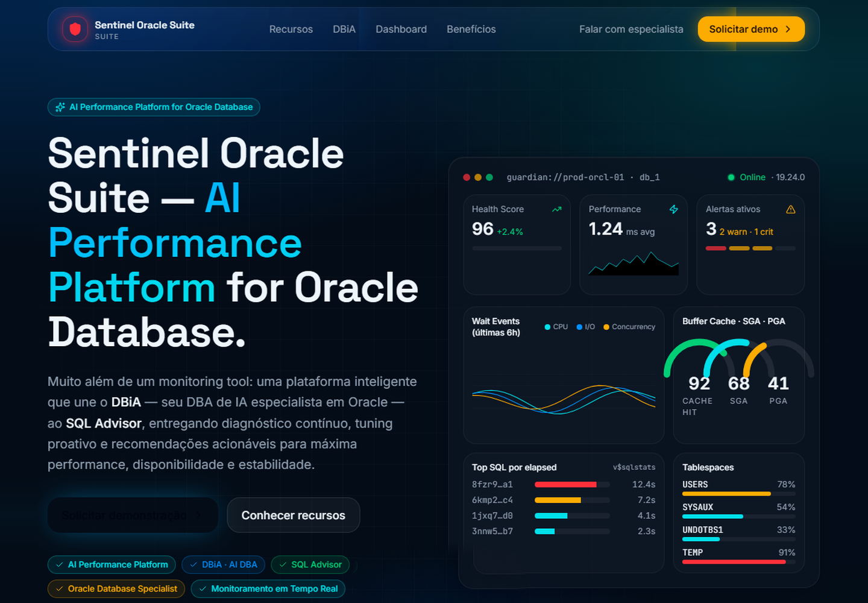Image resolution: width=868 pixels, height=603 pixels.
Task: Click the checkmark in the SQL Advisor chip
Action: [283, 565]
